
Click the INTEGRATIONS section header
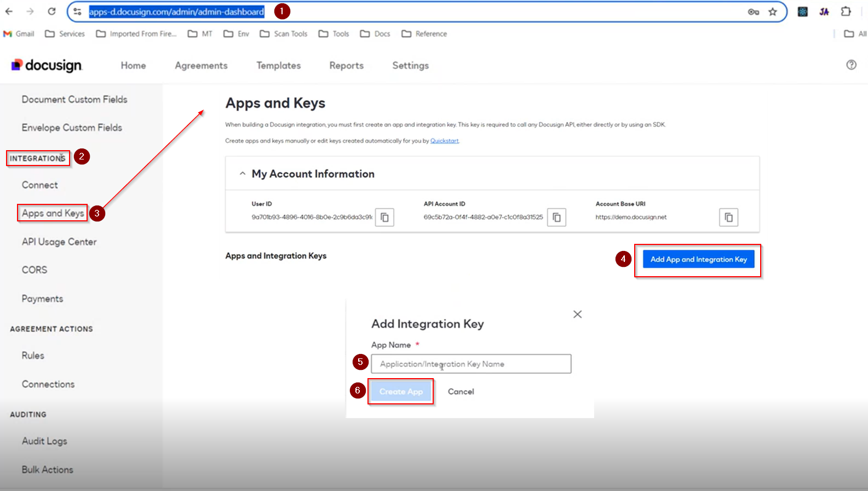click(x=38, y=158)
